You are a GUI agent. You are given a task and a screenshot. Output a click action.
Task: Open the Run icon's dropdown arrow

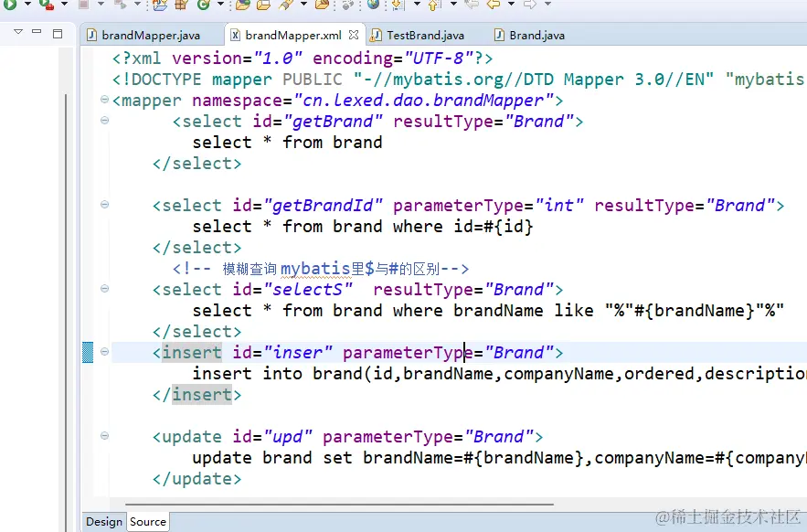click(27, 5)
